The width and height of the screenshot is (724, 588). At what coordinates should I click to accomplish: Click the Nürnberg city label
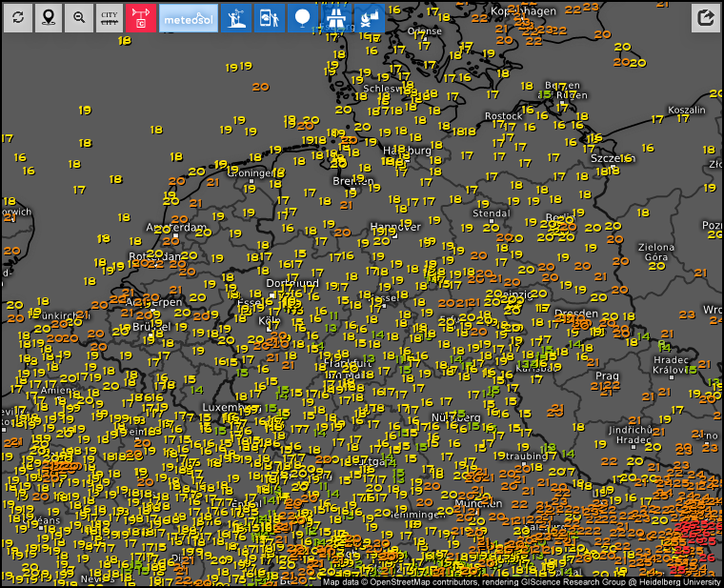point(455,417)
